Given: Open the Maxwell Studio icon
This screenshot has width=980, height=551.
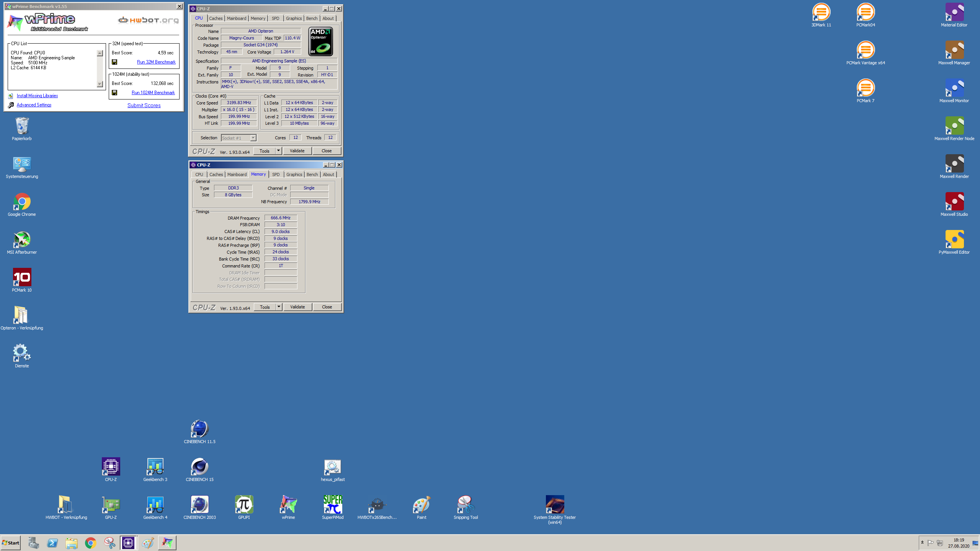Looking at the screenshot, I should pyautogui.click(x=954, y=205).
